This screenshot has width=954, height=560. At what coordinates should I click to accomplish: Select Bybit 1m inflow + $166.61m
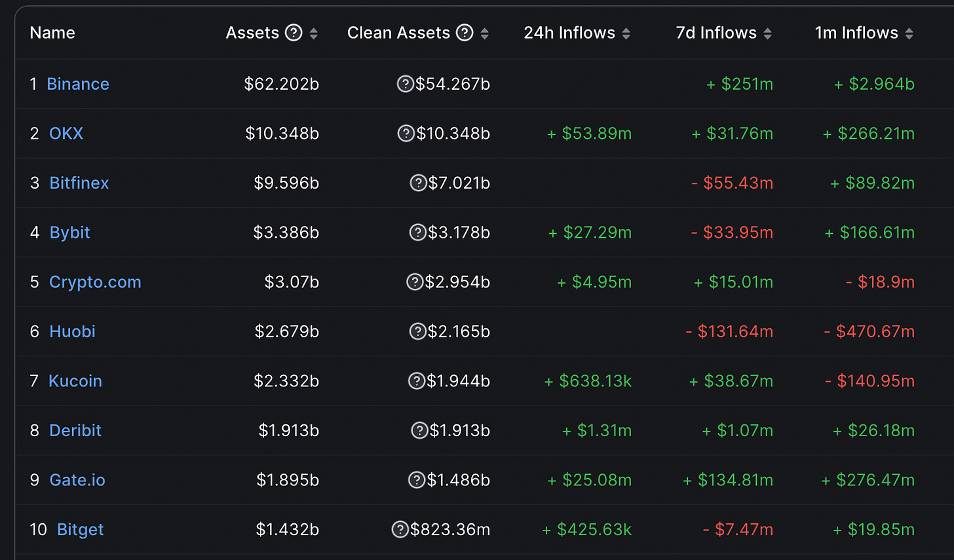coord(869,233)
